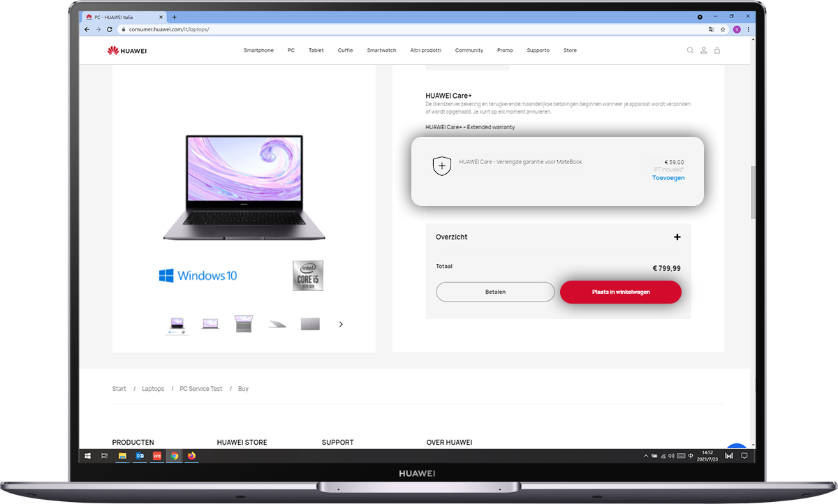Viewport: 838px width, 504px height.
Task: Show hidden system tray icons
Action: pos(645,456)
